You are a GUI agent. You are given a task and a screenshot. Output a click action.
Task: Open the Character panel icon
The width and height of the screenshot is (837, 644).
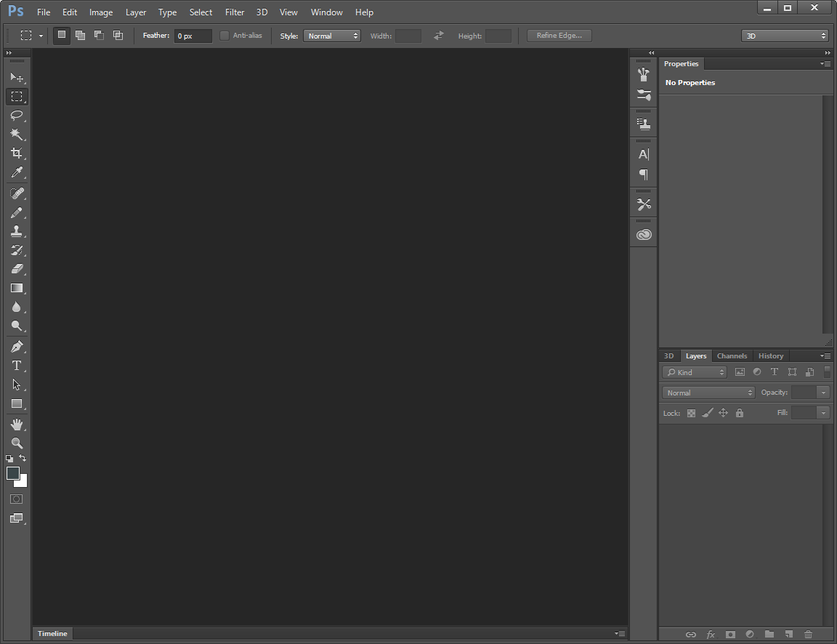(x=644, y=154)
